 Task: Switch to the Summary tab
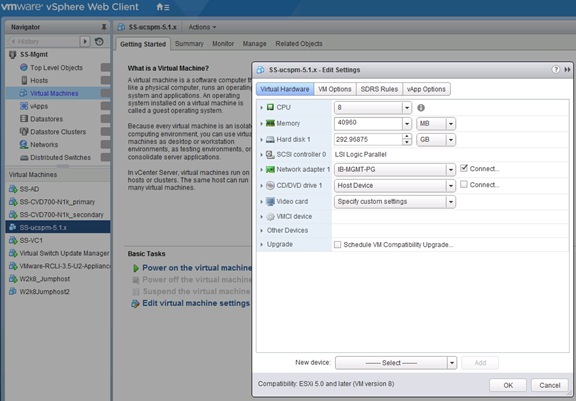pos(189,44)
